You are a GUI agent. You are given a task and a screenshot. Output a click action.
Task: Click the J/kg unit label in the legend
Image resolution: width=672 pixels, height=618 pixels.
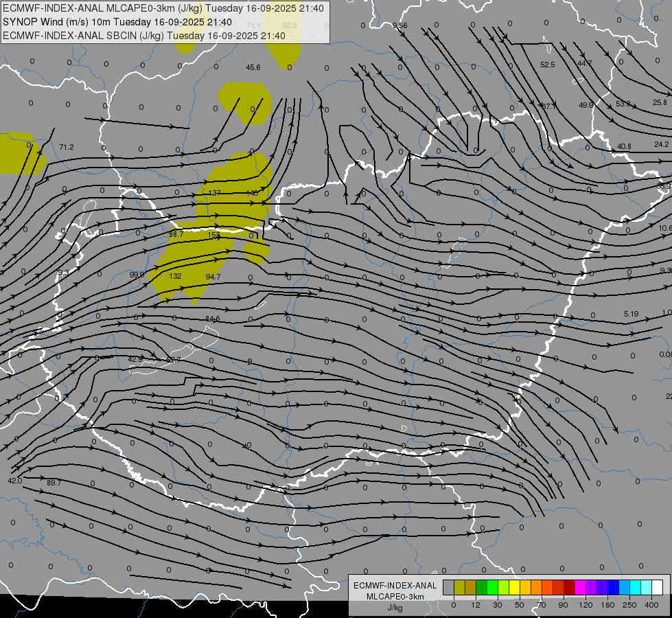point(395,608)
